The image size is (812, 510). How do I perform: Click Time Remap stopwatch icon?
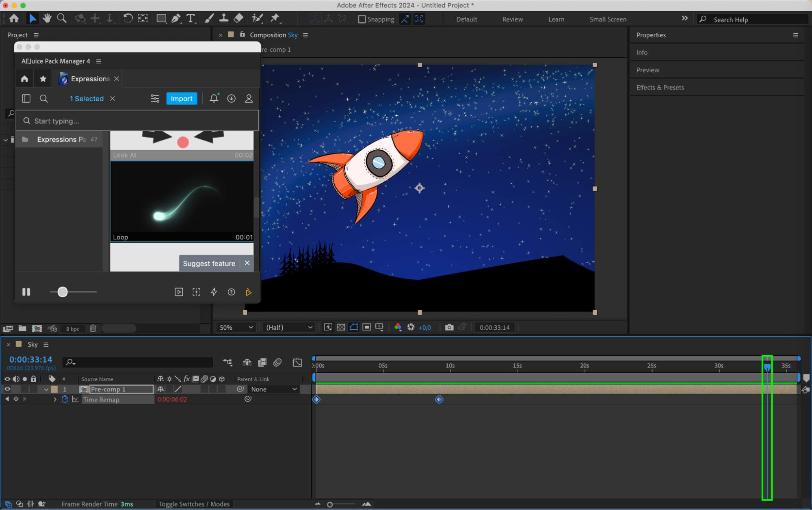[x=65, y=400]
